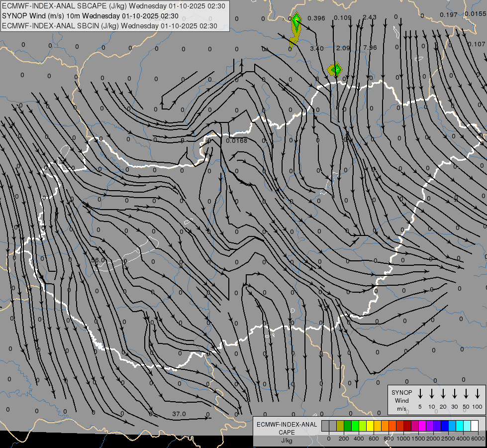487x448 pixels.
Task: Select the 30 m/s wind legend arrow
Action: 455,394
